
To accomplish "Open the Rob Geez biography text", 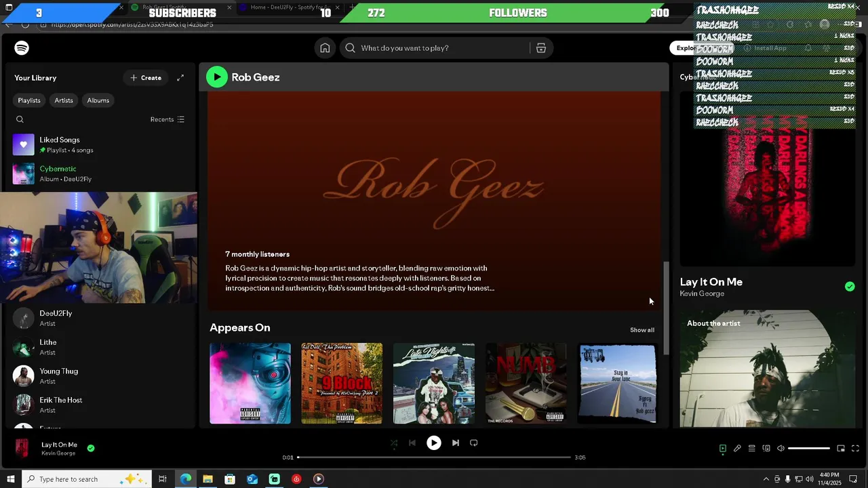I will pos(359,279).
